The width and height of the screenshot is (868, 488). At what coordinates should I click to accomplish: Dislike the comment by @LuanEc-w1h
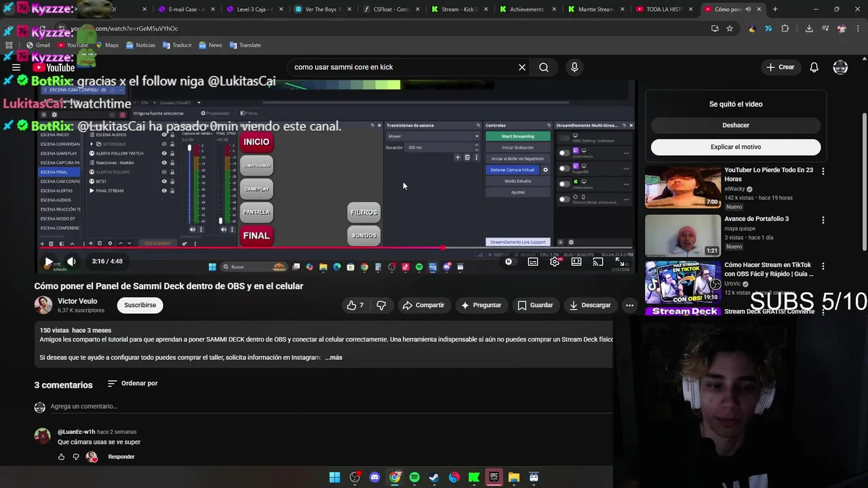click(x=76, y=457)
